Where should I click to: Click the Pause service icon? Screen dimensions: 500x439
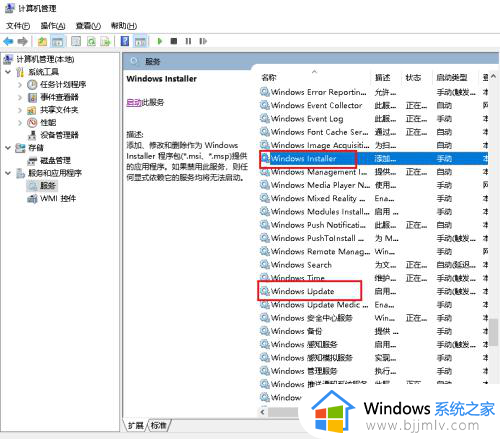(x=188, y=41)
